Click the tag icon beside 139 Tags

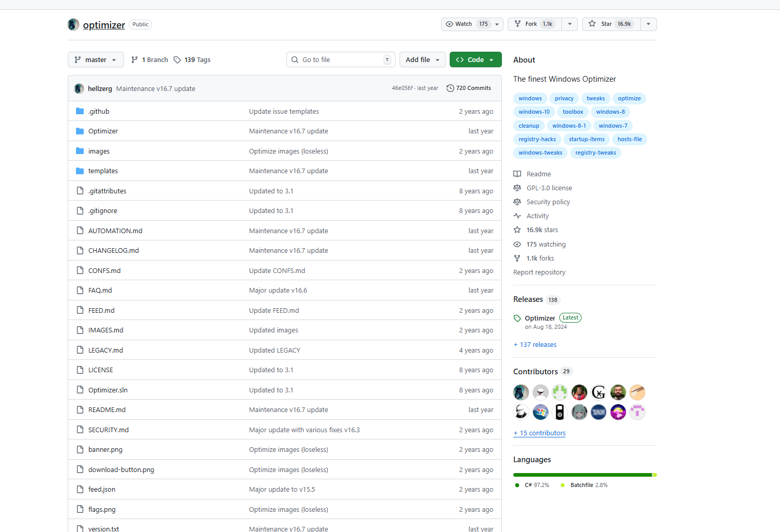coord(177,60)
